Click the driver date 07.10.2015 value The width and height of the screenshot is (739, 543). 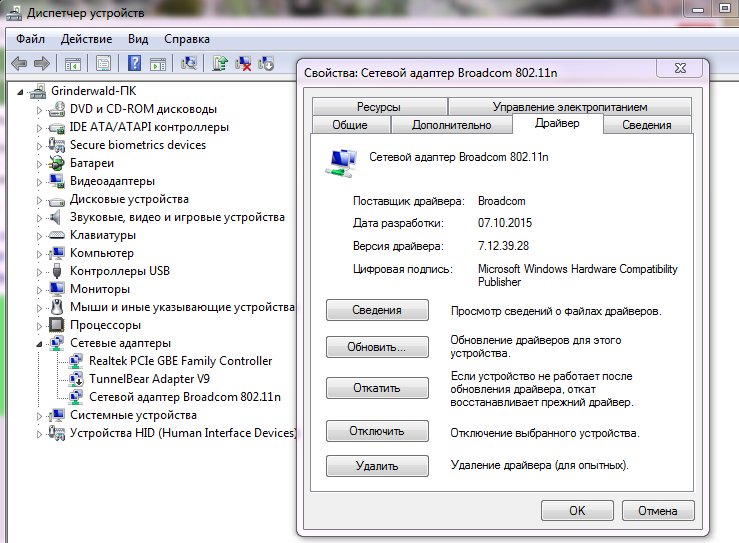pyautogui.click(x=505, y=222)
